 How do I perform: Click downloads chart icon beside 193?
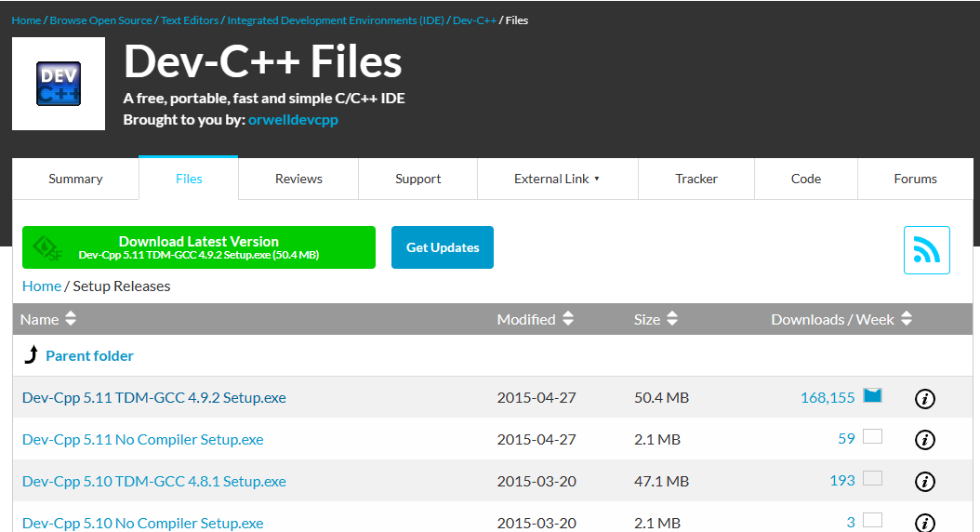click(872, 479)
